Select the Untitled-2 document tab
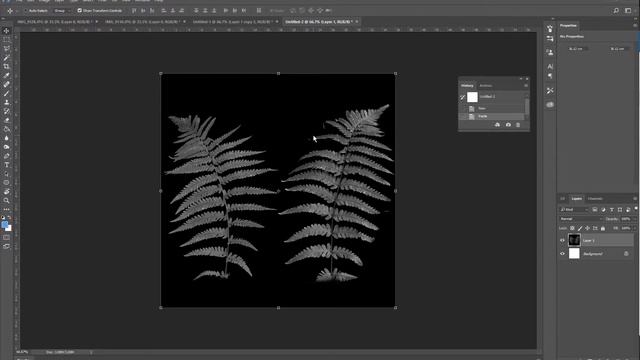 319,22
